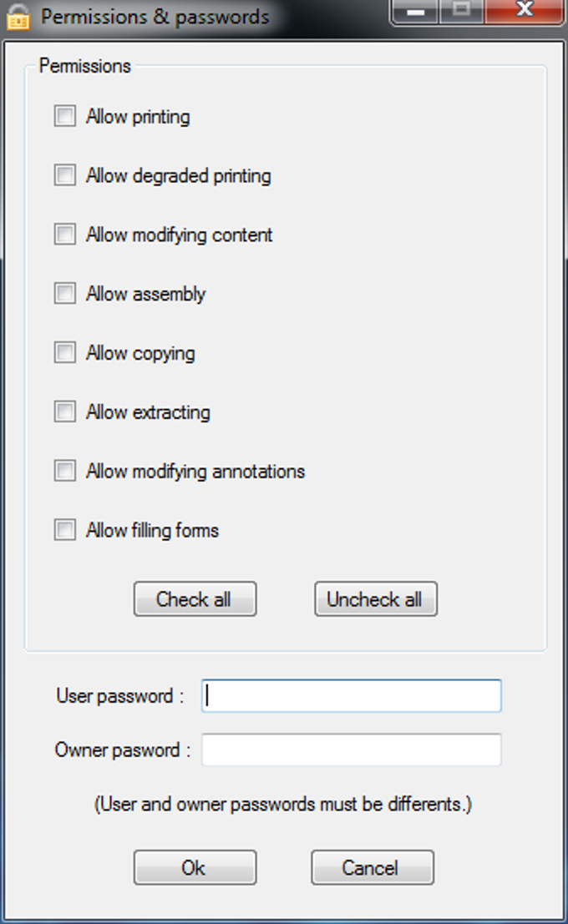
Task: Maximize the Permissions & passwords window
Action: click(461, 11)
